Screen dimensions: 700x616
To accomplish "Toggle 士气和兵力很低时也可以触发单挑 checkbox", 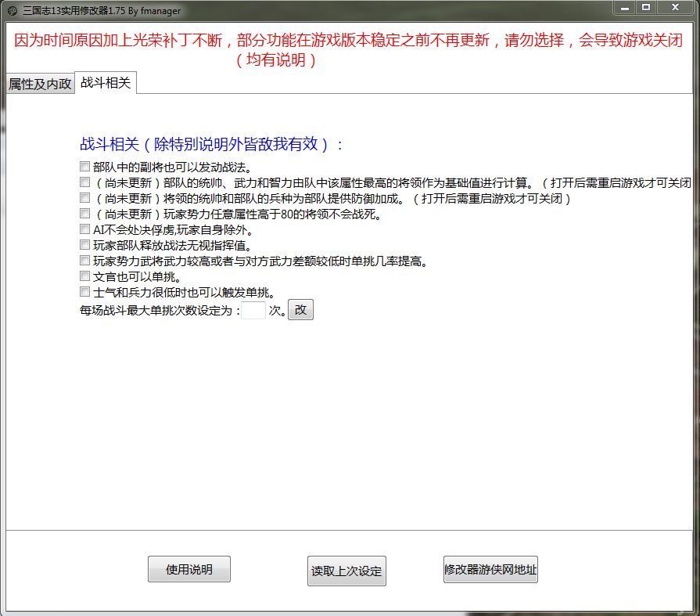I will 84,292.
